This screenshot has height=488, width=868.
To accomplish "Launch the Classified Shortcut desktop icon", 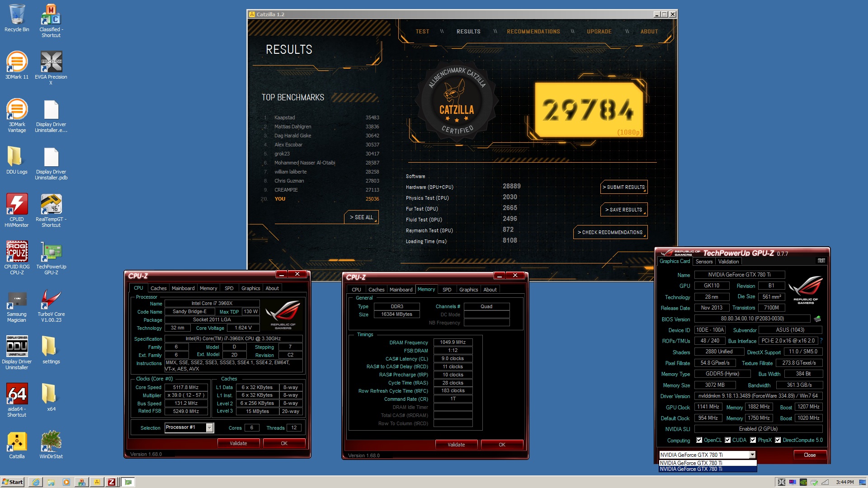I will click(51, 21).
